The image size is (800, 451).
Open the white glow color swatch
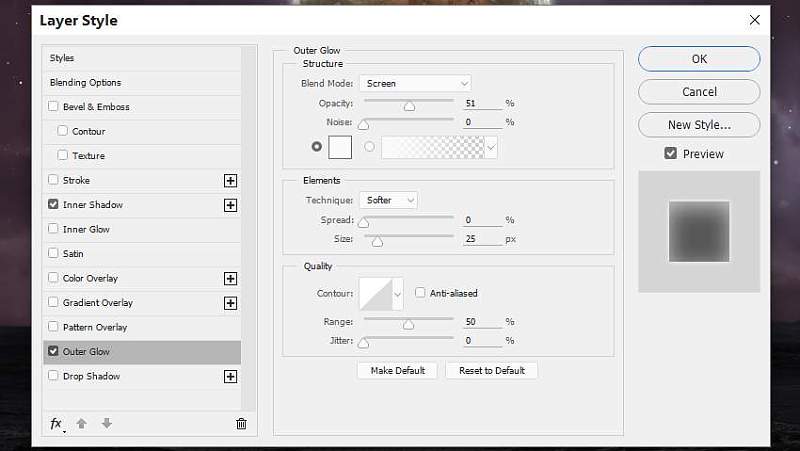point(340,147)
